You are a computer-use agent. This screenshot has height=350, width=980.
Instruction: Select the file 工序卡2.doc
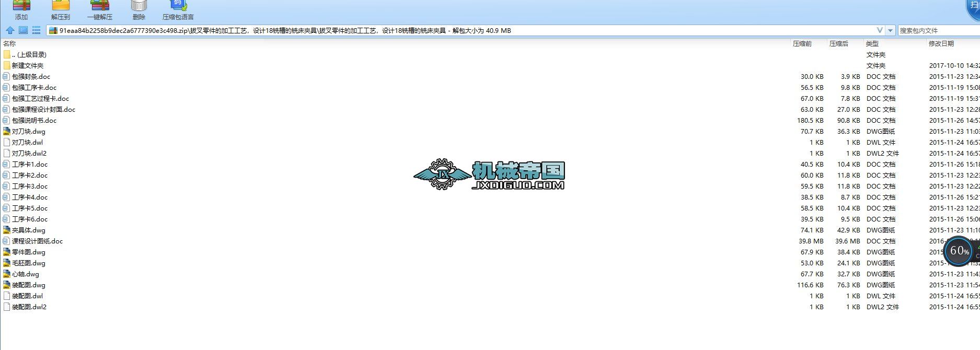pos(30,175)
